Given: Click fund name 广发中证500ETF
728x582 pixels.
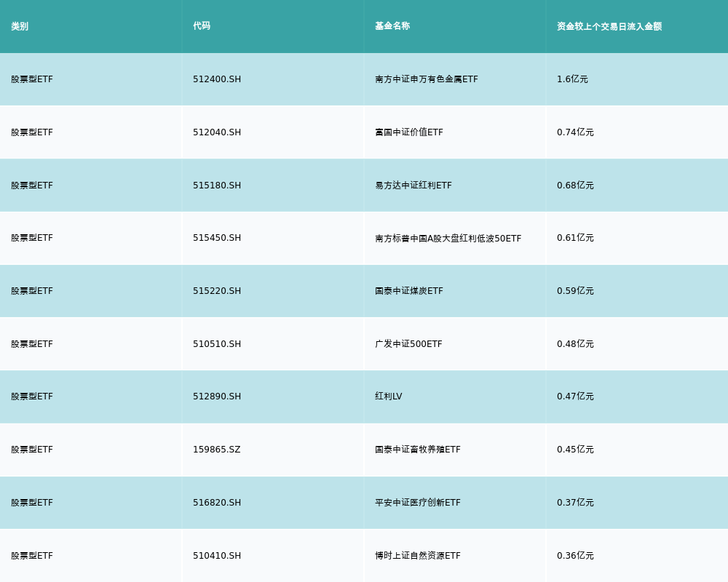Looking at the screenshot, I should [408, 344].
